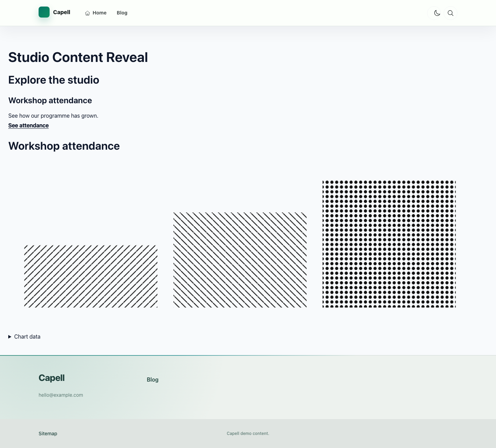Expand the Chart data disclosure triangle
The height and width of the screenshot is (448, 496).
click(x=10, y=337)
